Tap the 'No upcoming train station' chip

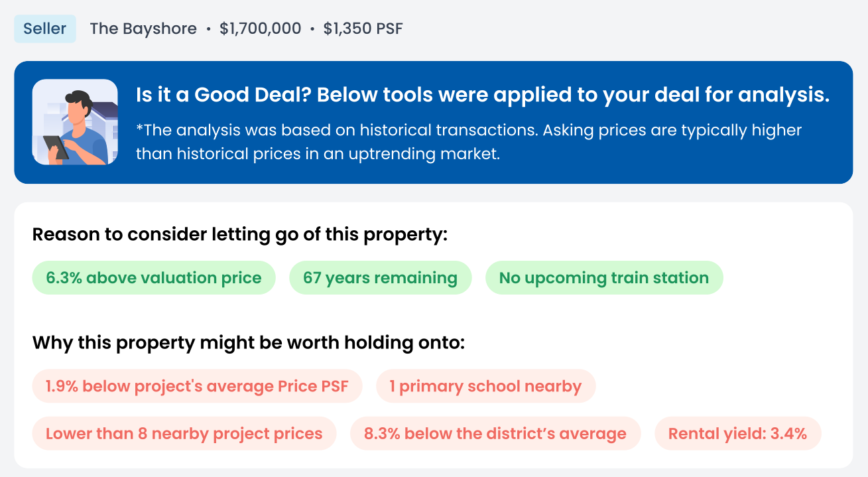[x=603, y=278]
